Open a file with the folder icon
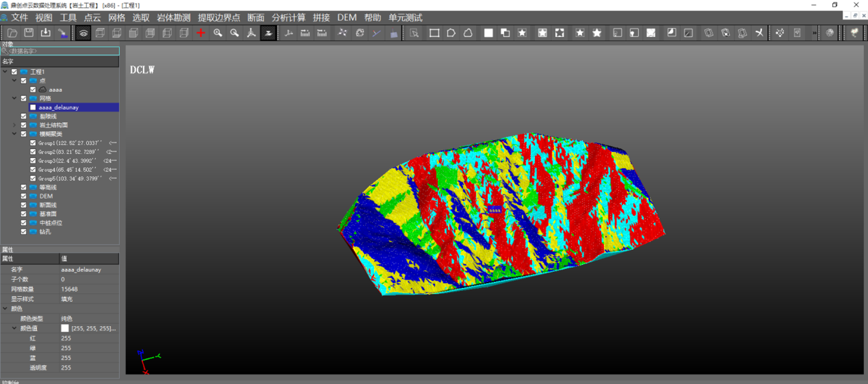The image size is (868, 384). click(12, 33)
